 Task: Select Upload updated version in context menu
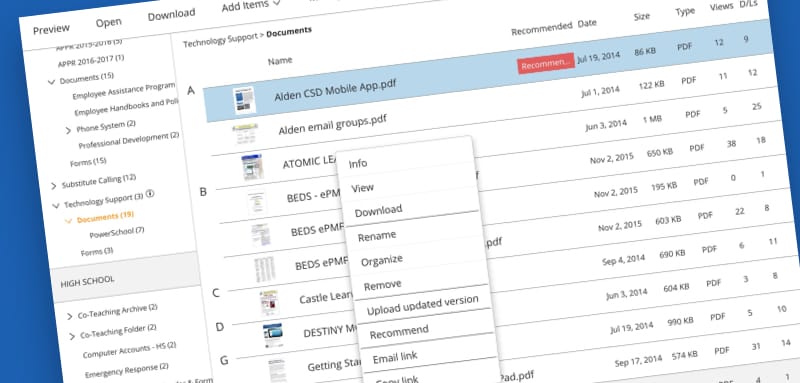422,305
